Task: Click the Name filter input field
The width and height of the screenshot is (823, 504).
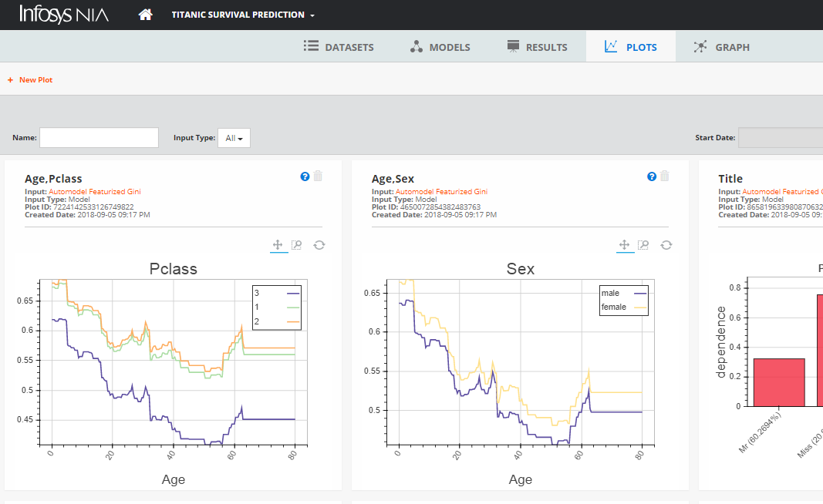Action: pyautogui.click(x=99, y=138)
